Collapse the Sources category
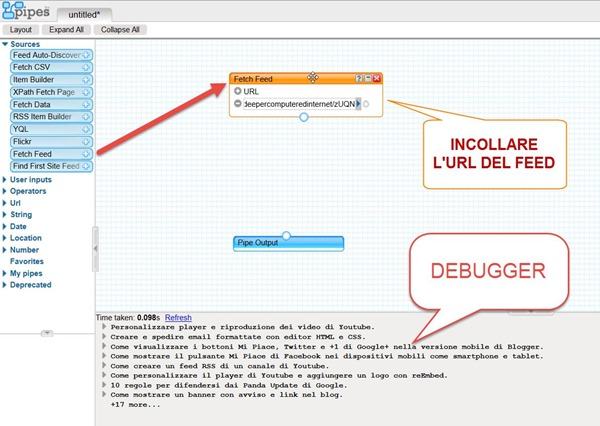The width and height of the screenshot is (600, 426). (5, 44)
